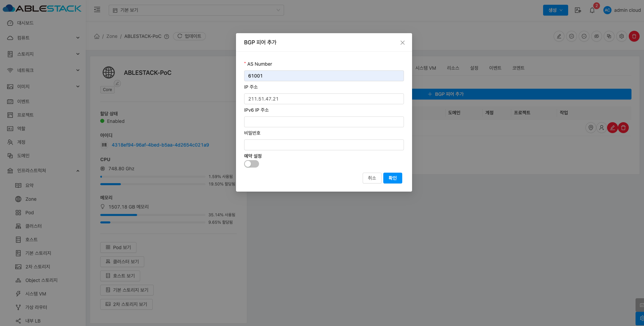
Task: Switch to the 이벤트 tab
Action: (x=495, y=68)
